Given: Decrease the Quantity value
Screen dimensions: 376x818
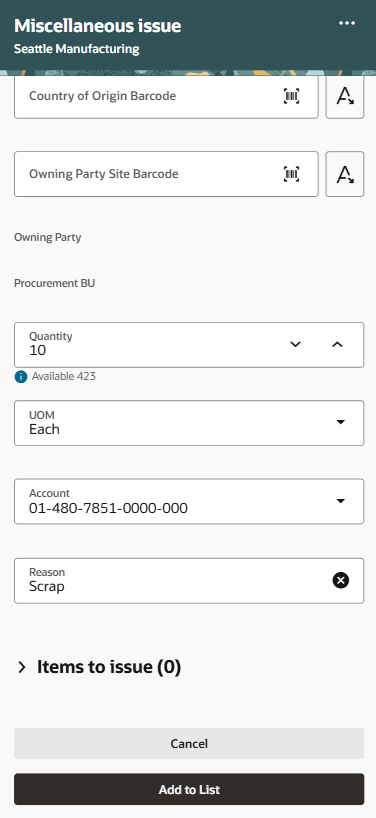Looking at the screenshot, I should coord(296,344).
